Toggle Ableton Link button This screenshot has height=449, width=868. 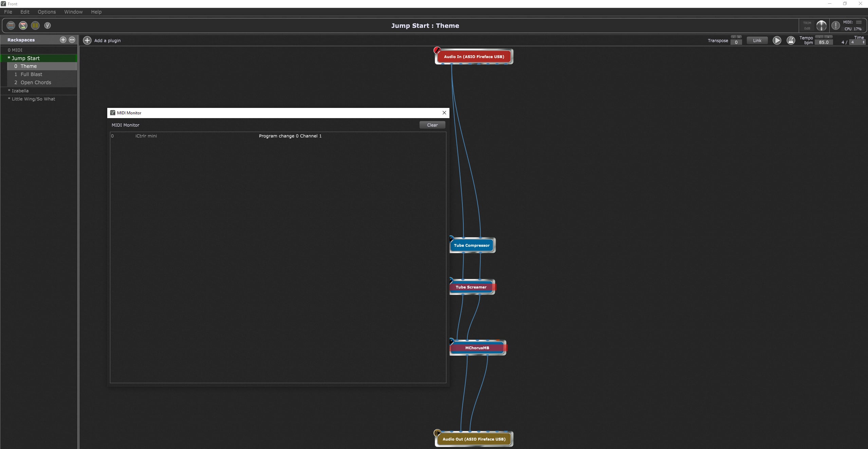pyautogui.click(x=757, y=40)
